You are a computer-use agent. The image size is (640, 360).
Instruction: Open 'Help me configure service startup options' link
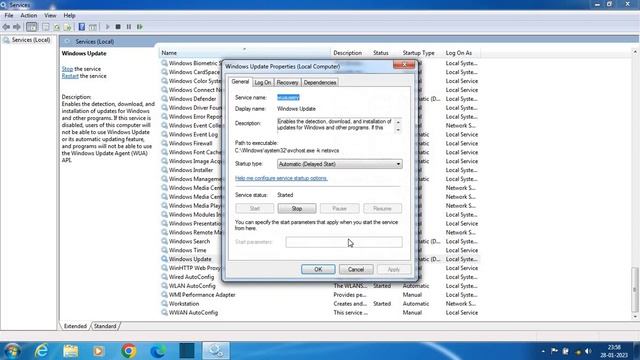281,178
